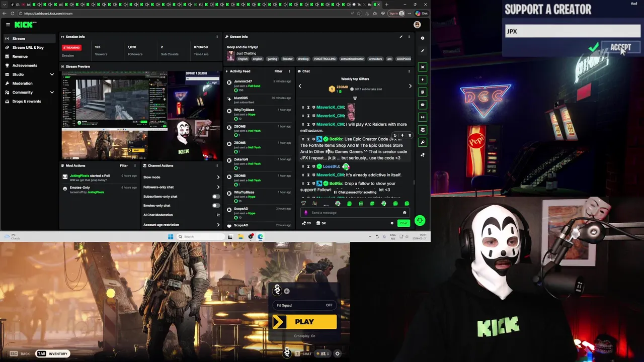This screenshot has height=362, width=644.
Task: Open the hamburger menu beside the Kick logo
Action: 8,25
